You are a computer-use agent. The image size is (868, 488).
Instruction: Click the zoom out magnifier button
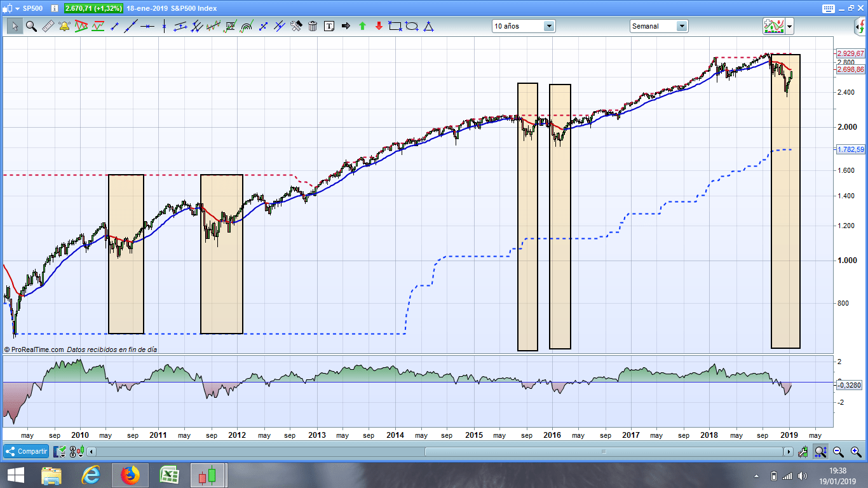click(x=838, y=452)
